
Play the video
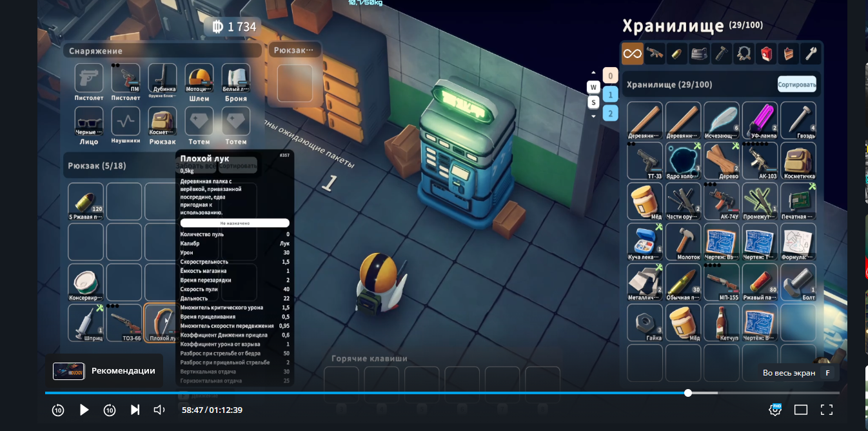(x=84, y=410)
